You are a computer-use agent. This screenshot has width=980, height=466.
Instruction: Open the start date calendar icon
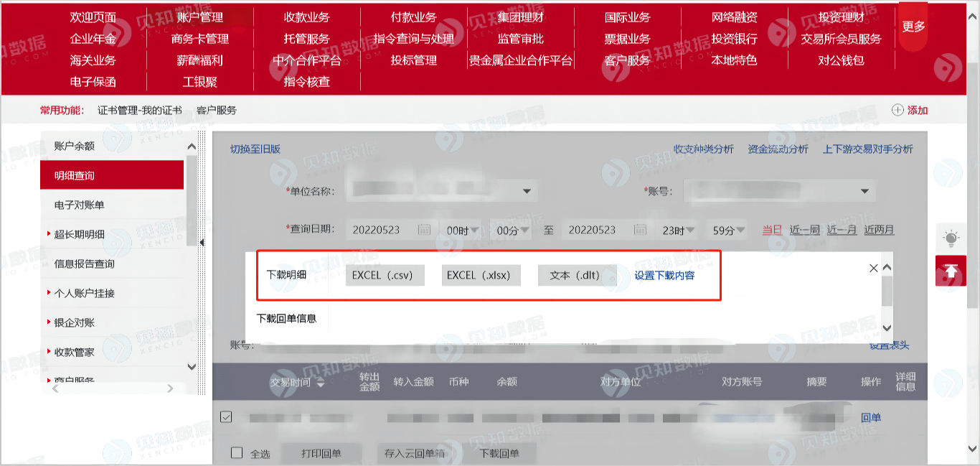pos(424,230)
